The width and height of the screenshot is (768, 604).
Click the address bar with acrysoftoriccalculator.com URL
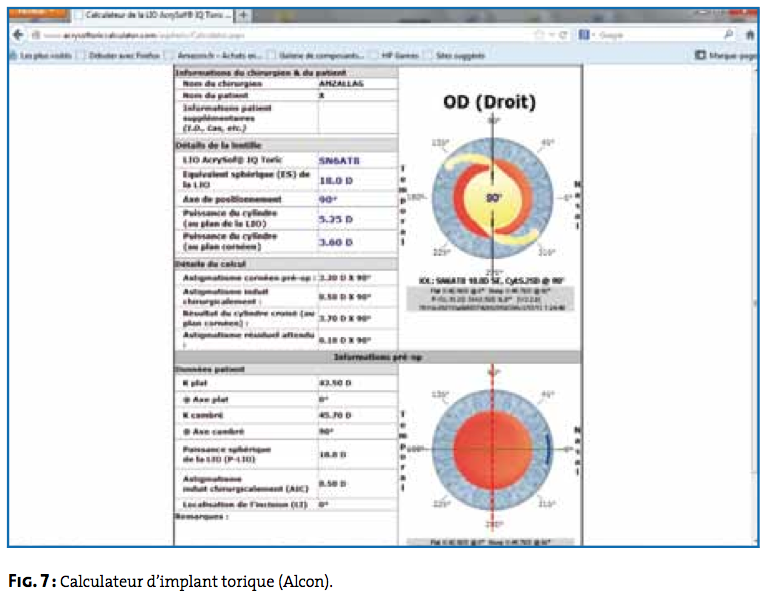pos(284,35)
